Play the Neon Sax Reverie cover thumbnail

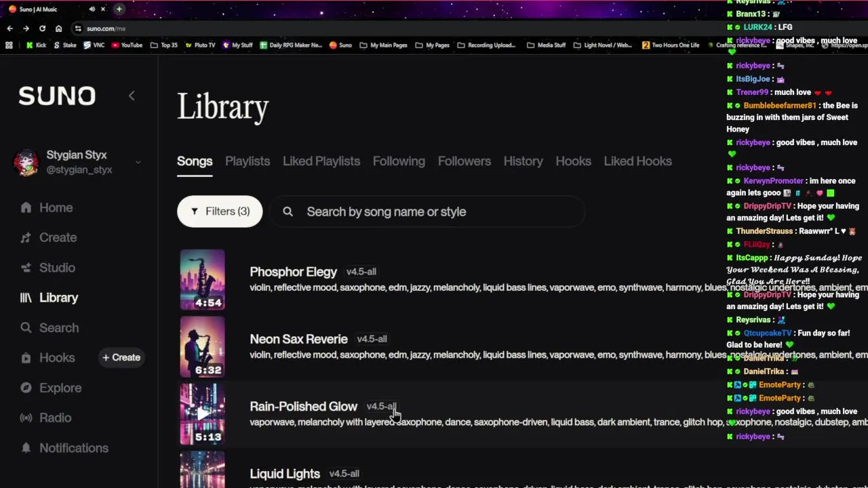pyautogui.click(x=202, y=346)
